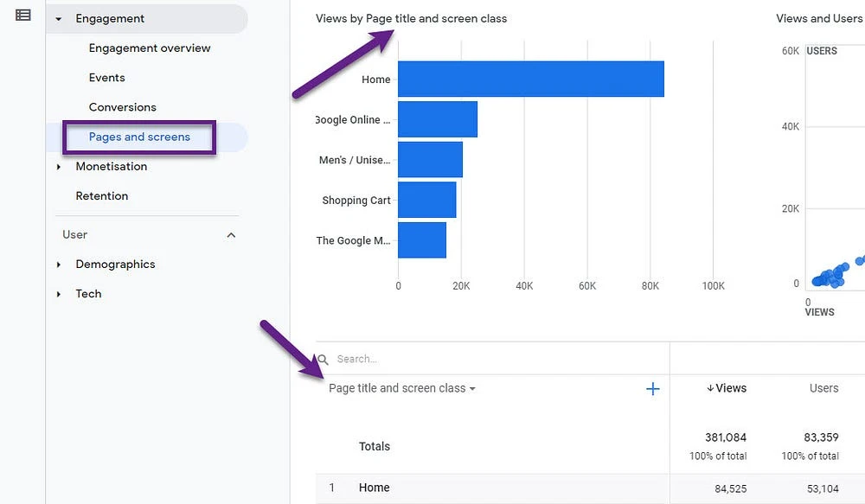
Task: Expand the Monetisation section
Action: 59,166
